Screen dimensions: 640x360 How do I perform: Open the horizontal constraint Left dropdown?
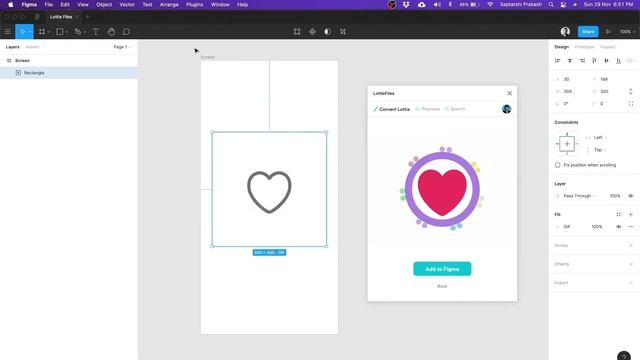point(600,138)
